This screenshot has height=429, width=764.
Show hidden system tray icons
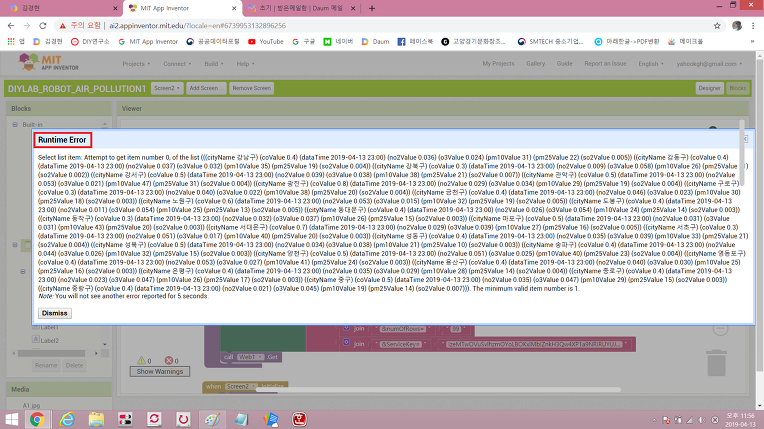654,420
